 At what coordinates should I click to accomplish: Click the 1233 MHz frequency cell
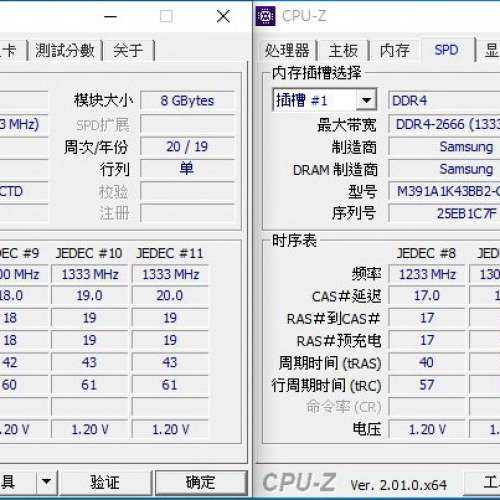(427, 274)
